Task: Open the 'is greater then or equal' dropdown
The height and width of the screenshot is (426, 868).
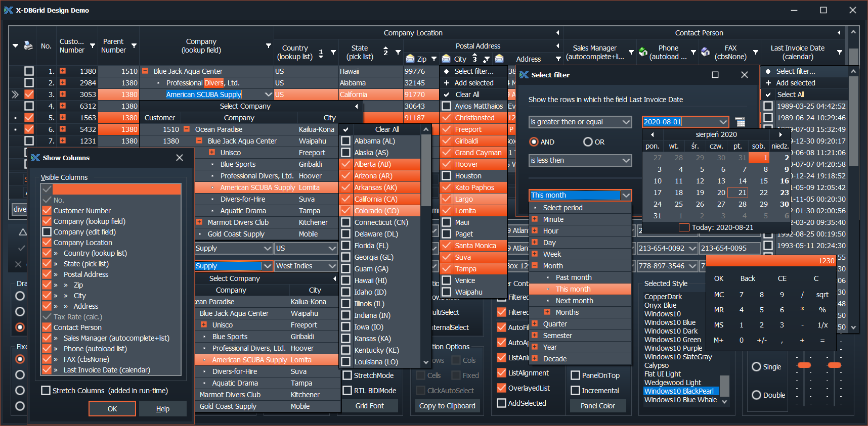Action: point(626,122)
